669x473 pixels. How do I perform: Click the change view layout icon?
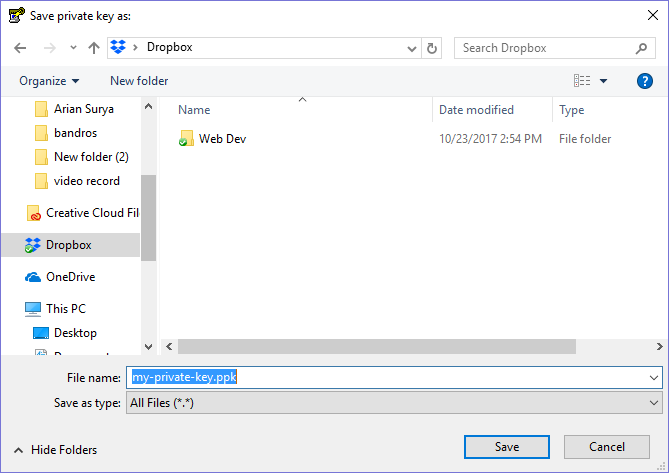(x=582, y=81)
